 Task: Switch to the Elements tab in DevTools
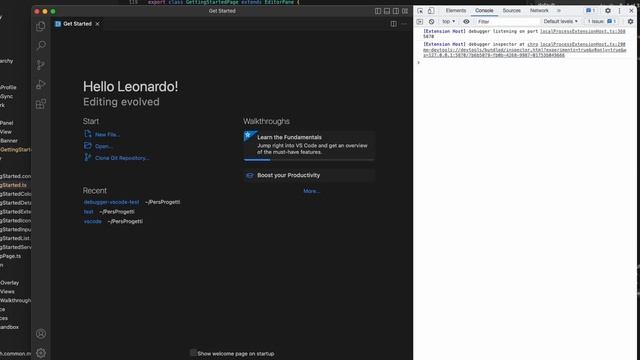click(x=456, y=11)
